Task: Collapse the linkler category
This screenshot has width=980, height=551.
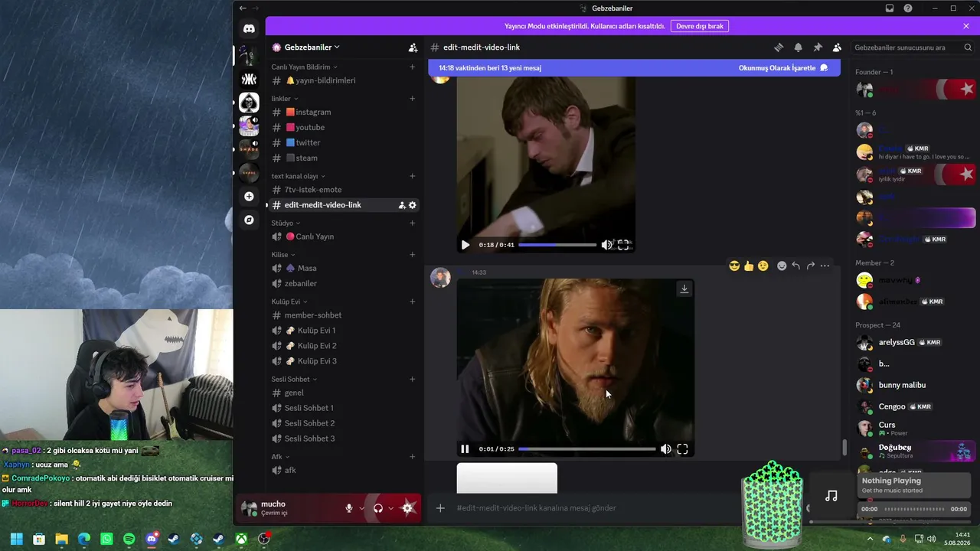Action: (285, 99)
